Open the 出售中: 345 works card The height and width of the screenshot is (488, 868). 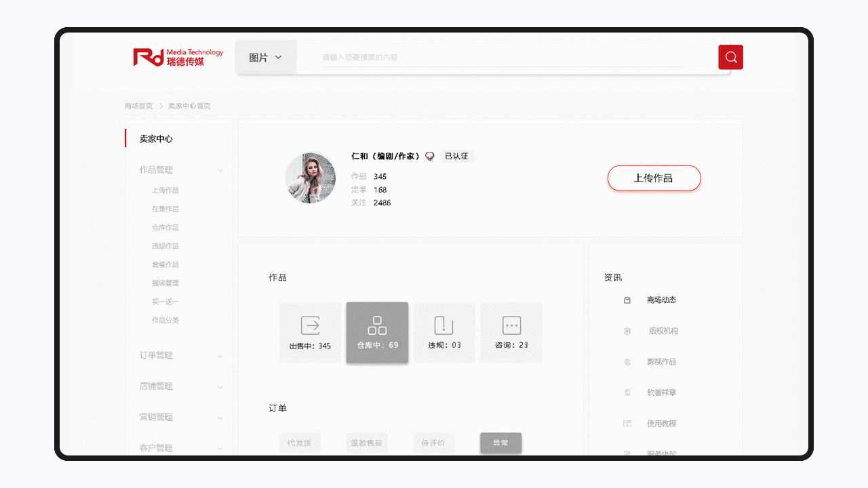(310, 332)
